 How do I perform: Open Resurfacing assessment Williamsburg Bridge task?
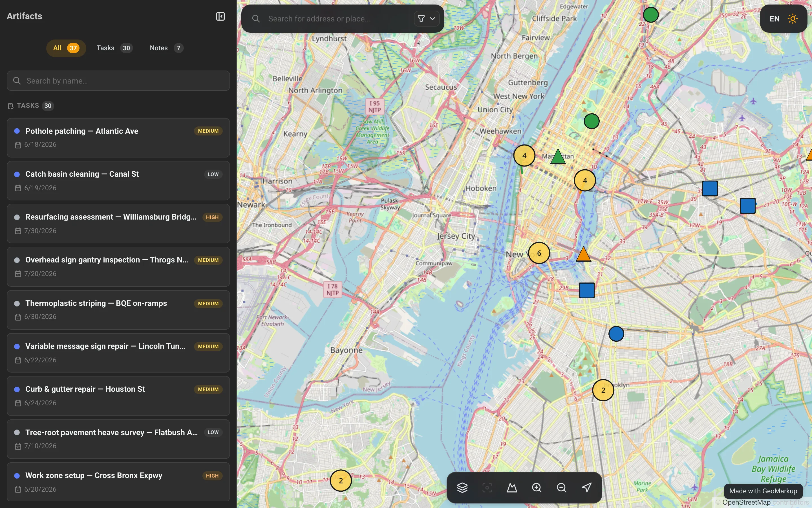point(118,224)
